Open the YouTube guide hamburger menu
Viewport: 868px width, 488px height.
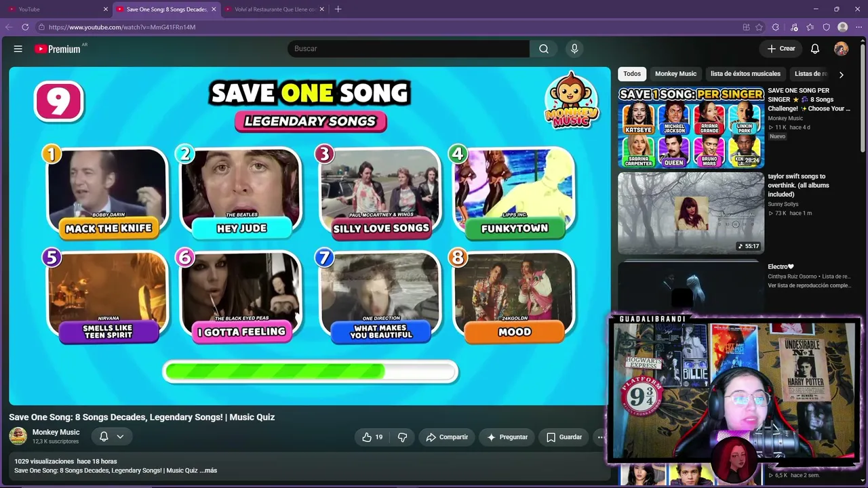tap(18, 49)
